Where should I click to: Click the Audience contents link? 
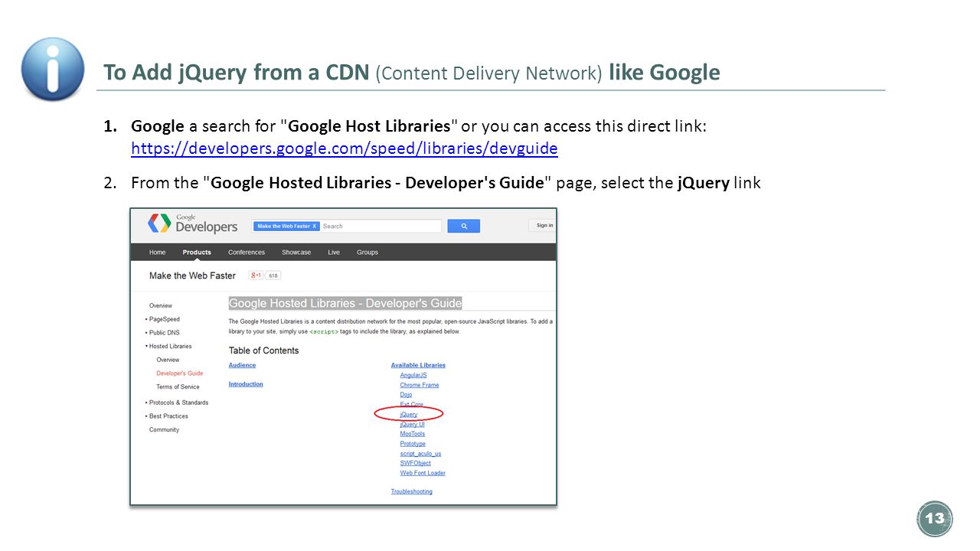[x=242, y=365]
